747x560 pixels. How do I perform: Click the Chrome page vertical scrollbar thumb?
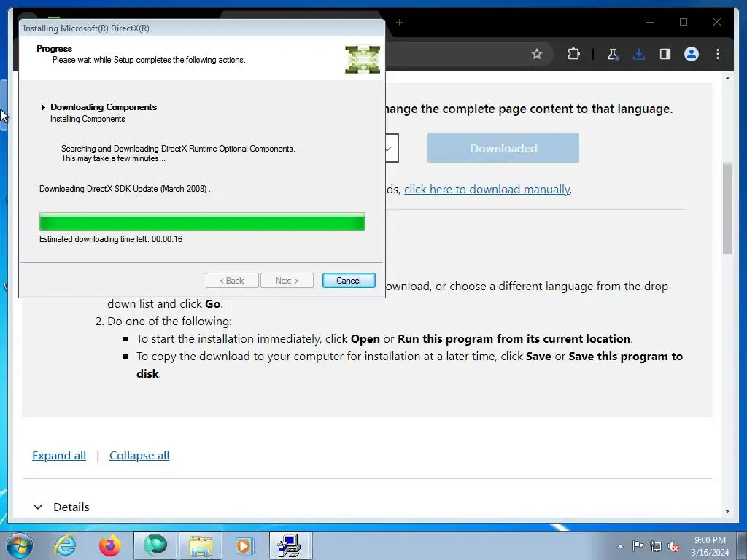coord(727,209)
